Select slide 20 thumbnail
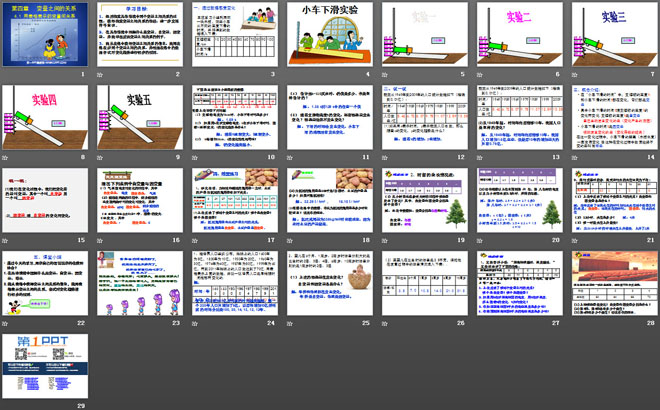 pyautogui.click(x=520, y=200)
